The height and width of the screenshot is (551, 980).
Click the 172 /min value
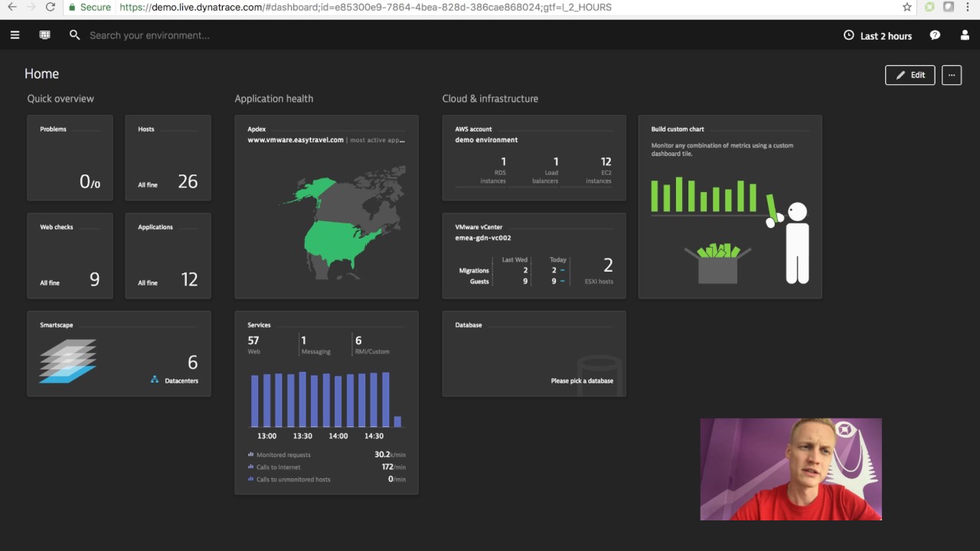tap(394, 467)
